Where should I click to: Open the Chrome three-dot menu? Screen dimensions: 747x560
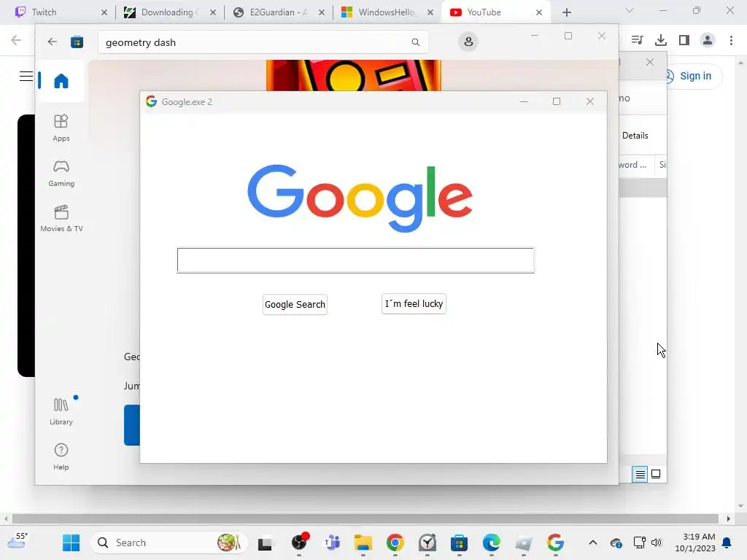pyautogui.click(x=731, y=40)
